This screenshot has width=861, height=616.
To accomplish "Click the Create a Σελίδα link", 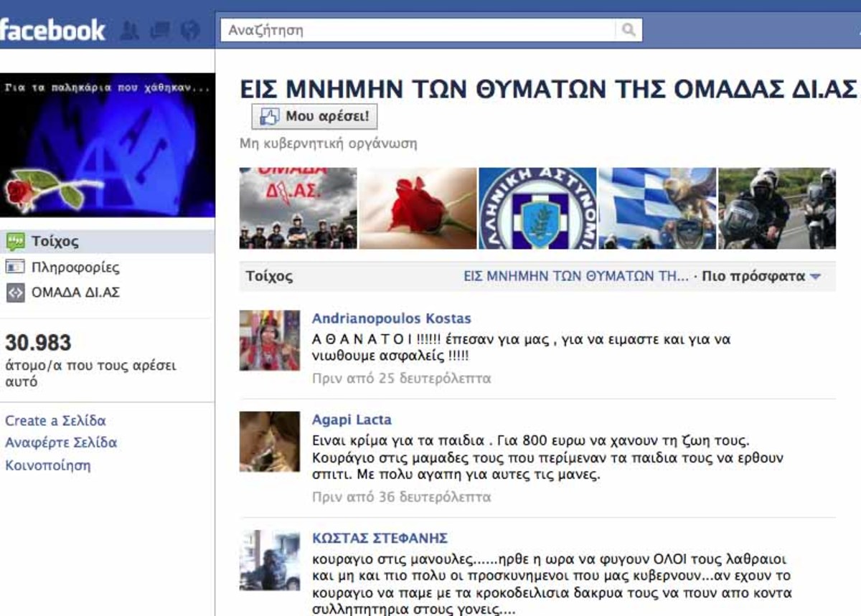I will (55, 420).
